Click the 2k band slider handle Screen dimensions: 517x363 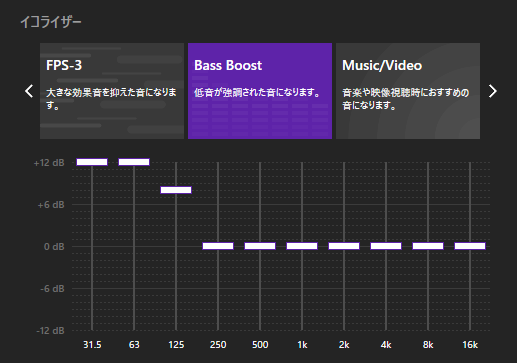[344, 246]
